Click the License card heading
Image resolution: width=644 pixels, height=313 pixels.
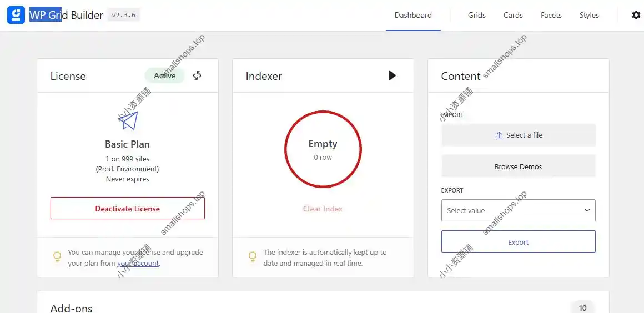pos(68,76)
